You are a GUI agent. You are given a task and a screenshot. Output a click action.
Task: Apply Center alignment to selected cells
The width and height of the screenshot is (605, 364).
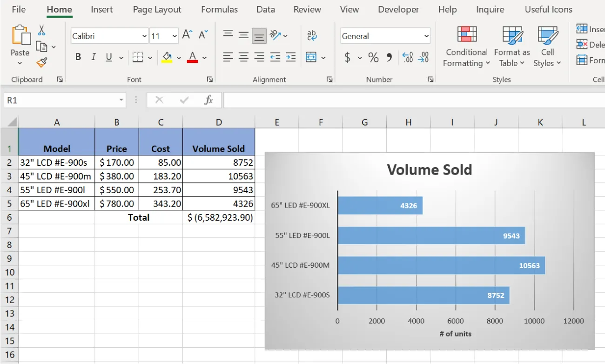coord(243,57)
